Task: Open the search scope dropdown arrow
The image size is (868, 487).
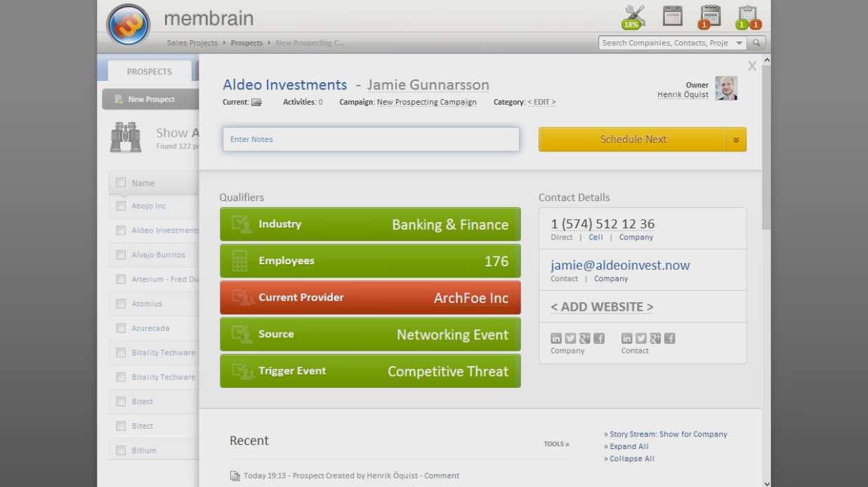Action: pyautogui.click(x=739, y=43)
